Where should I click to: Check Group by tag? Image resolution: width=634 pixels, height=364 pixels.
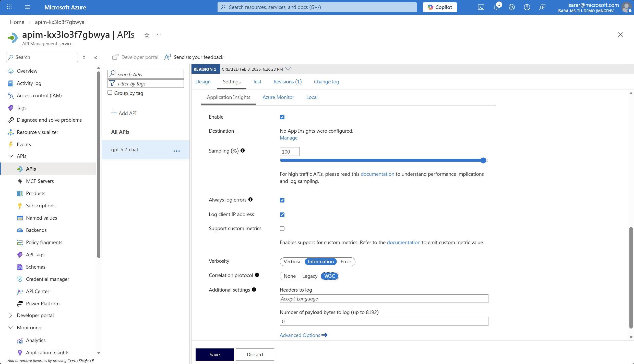tap(110, 93)
